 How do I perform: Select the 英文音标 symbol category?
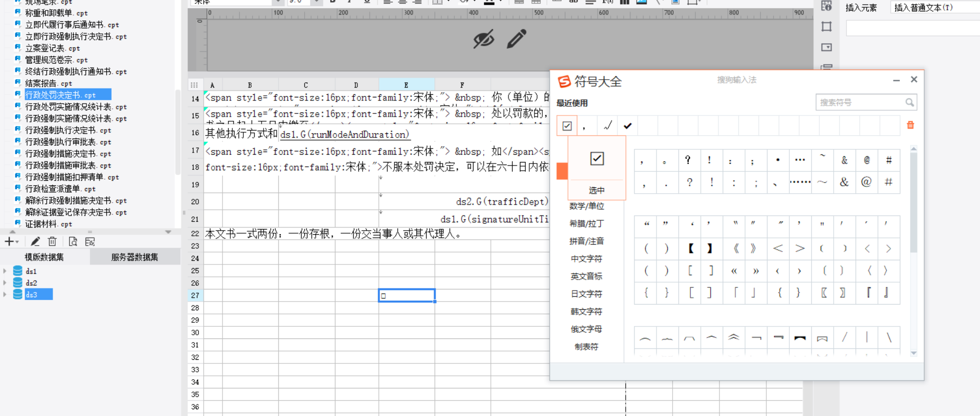click(587, 276)
